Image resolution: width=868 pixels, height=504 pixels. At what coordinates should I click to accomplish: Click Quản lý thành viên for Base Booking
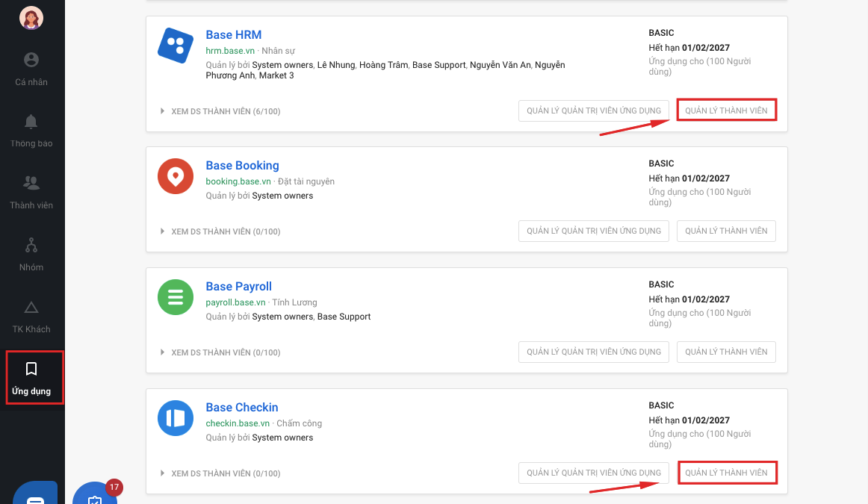coord(726,231)
